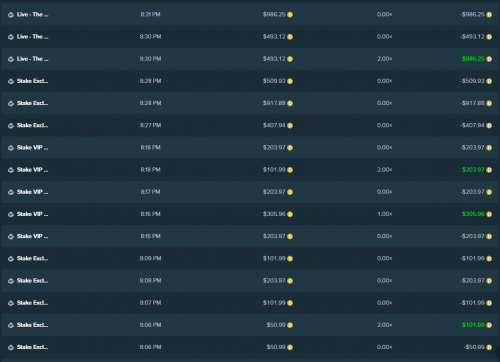
Task: Click coin icon beside -$493.12 payout
Action: tap(489, 37)
